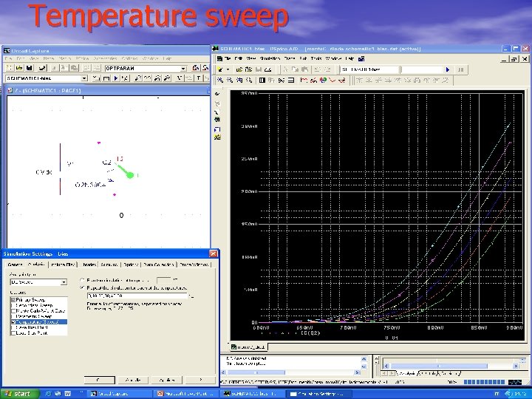Open Edit Simulation Settings icon in Capture

(x=106, y=78)
